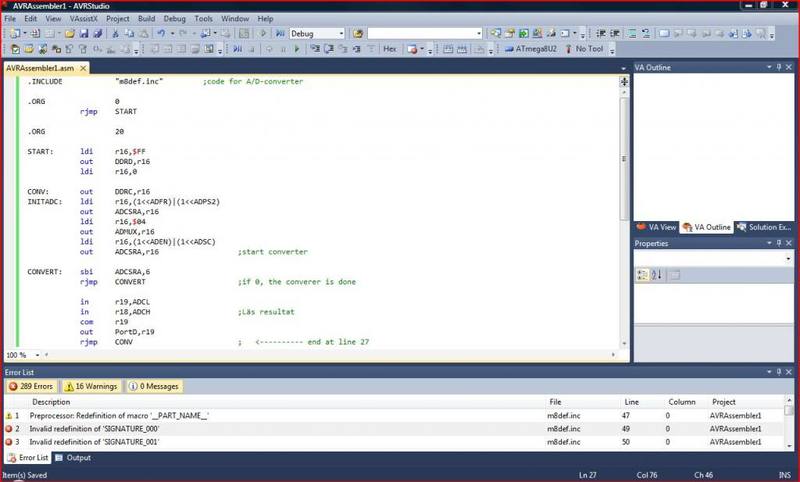Open the Window menu
Image resolution: width=800 pixels, height=482 pixels.
pos(235,19)
